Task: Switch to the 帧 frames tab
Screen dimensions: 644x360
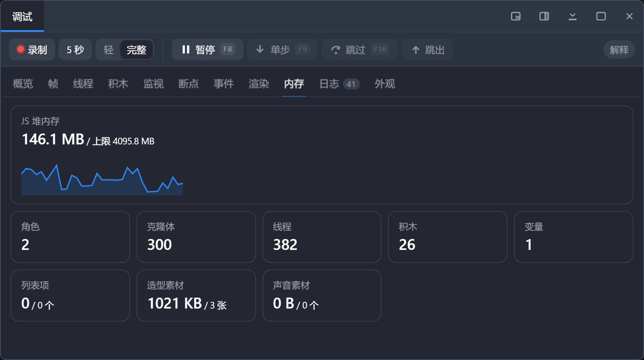Action: tap(53, 84)
